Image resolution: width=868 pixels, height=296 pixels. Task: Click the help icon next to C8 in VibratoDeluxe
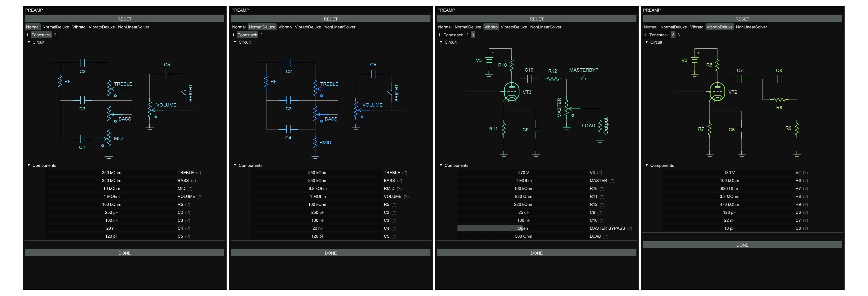(x=805, y=228)
